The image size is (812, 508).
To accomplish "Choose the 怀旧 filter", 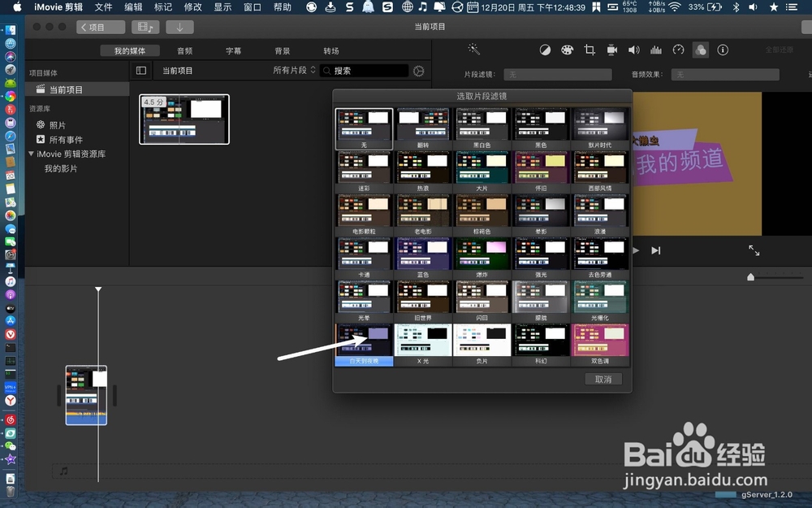I will click(541, 172).
